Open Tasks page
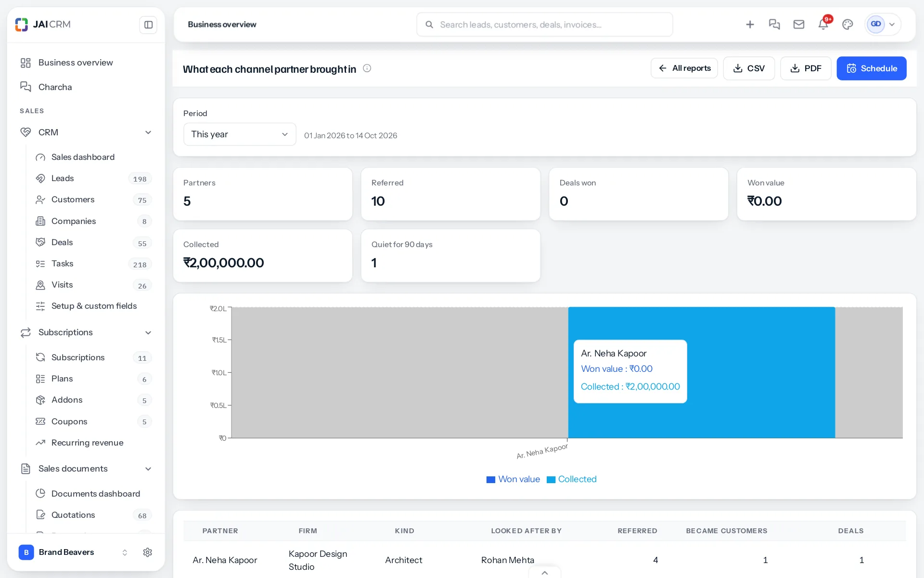The image size is (924, 578). coord(93,264)
